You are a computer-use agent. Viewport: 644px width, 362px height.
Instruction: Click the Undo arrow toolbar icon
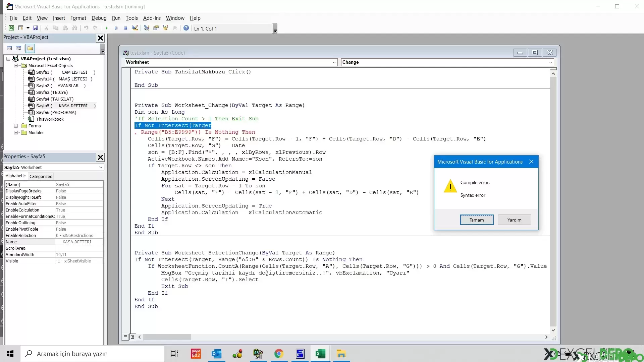click(x=86, y=28)
